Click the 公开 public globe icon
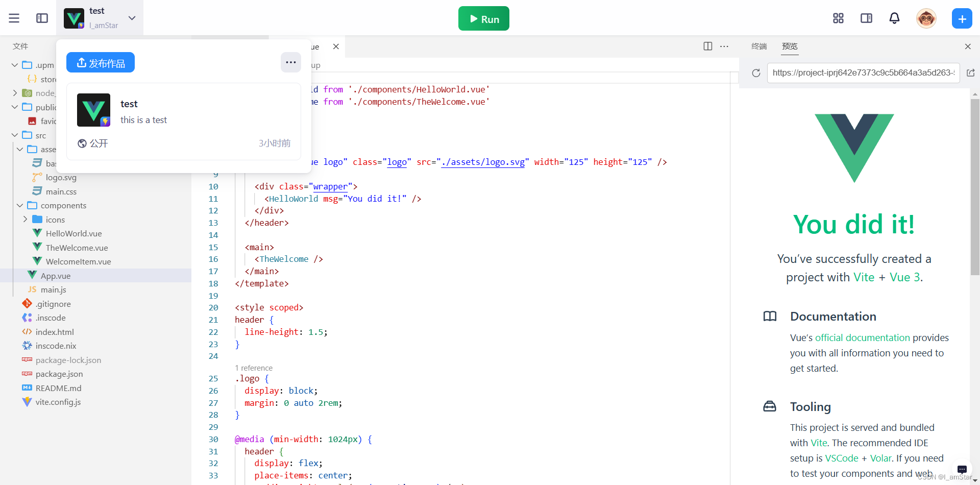Image resolution: width=980 pixels, height=485 pixels. coord(82,143)
